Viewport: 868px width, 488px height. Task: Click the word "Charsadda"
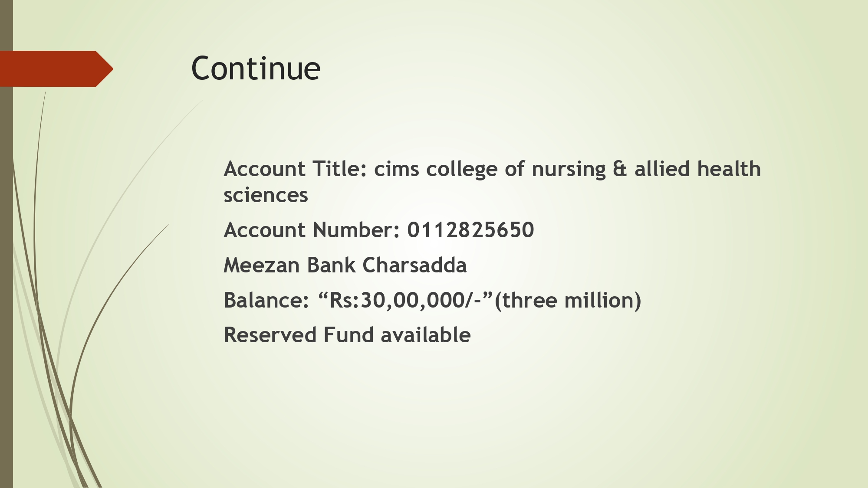[414, 265]
